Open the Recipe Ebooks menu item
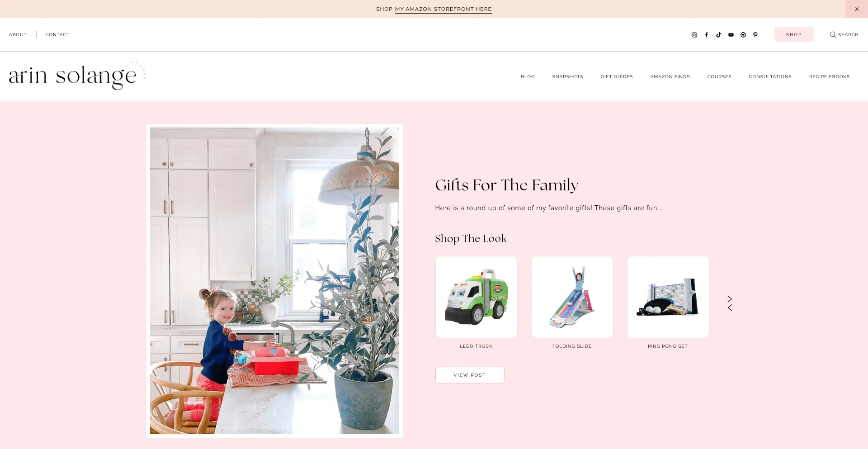868x449 pixels. 829,77
